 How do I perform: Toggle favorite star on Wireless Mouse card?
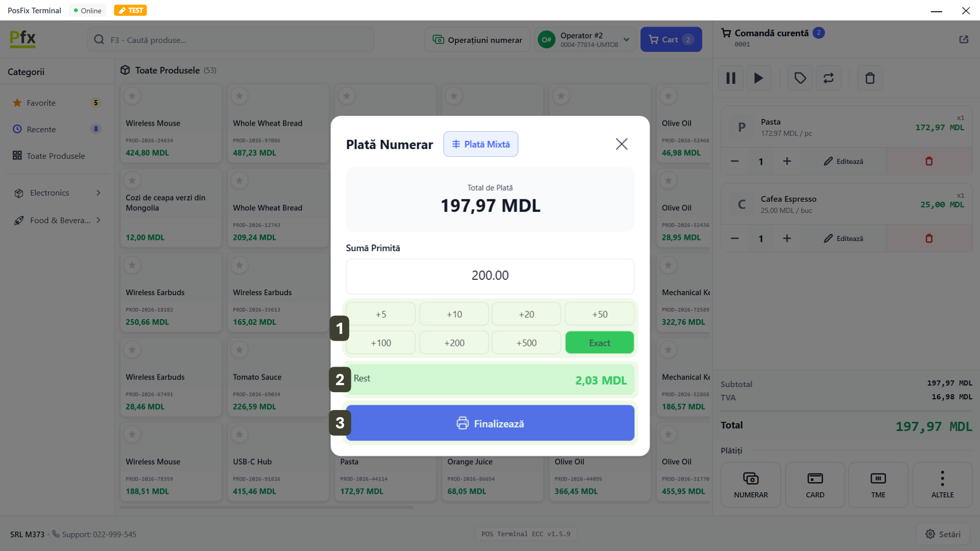point(132,95)
